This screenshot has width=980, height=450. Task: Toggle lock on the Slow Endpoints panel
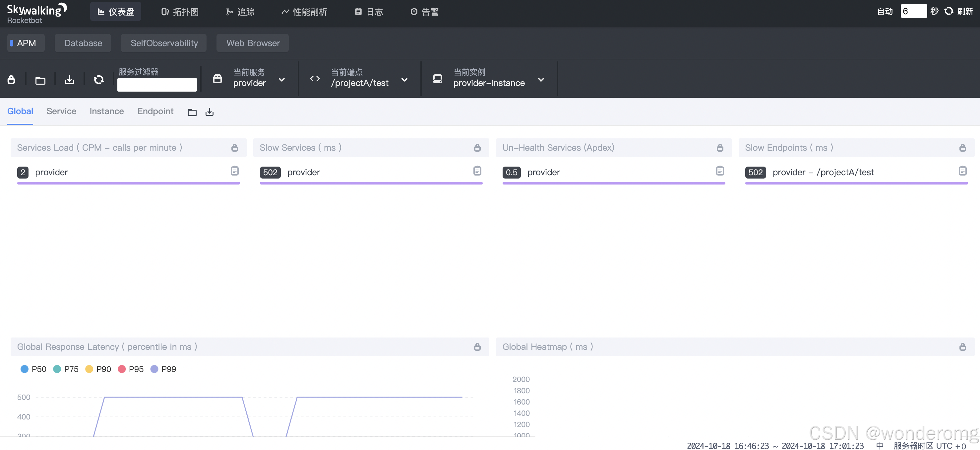point(963,148)
